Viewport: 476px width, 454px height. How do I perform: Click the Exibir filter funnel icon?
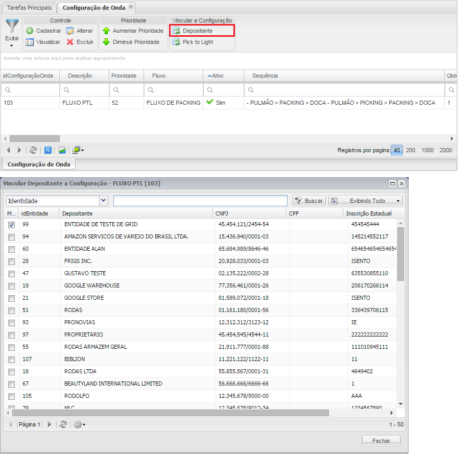12,27
